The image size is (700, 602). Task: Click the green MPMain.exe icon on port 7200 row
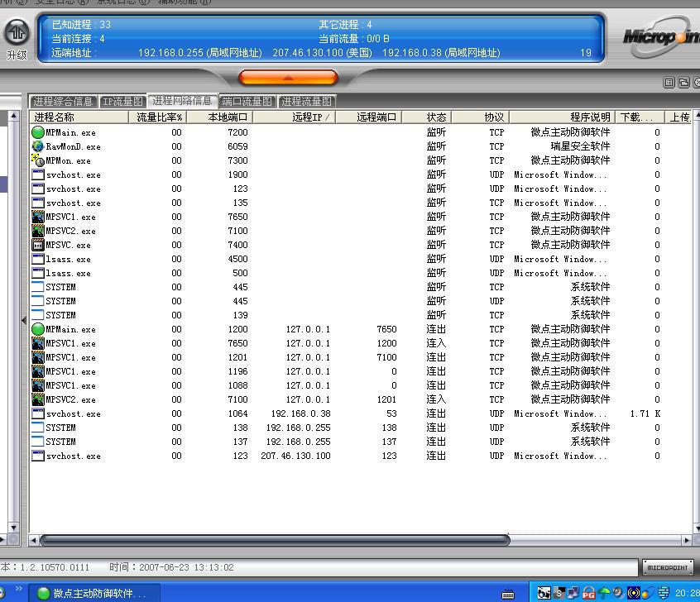click(38, 132)
